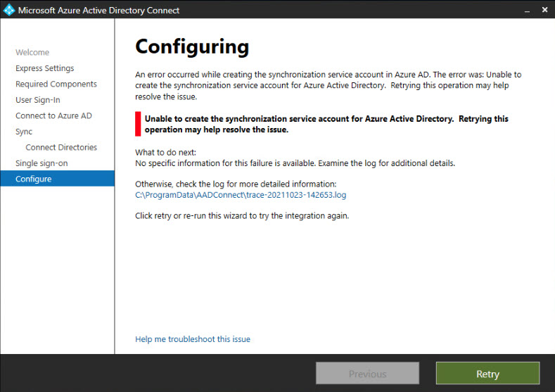This screenshot has height=392, width=555.
Task: Click 'Click retry or re-run this wizard' text
Action: [x=242, y=215]
